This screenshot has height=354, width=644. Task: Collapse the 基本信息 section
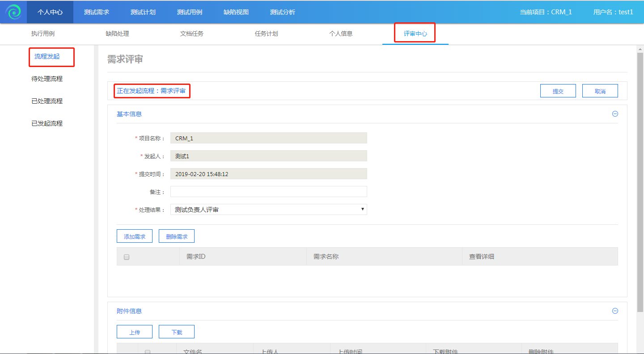point(615,114)
